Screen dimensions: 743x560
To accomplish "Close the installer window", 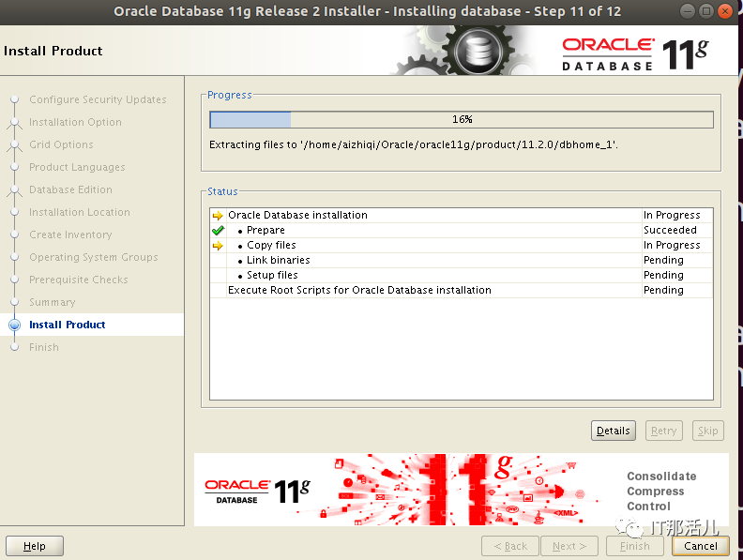I will [724, 11].
